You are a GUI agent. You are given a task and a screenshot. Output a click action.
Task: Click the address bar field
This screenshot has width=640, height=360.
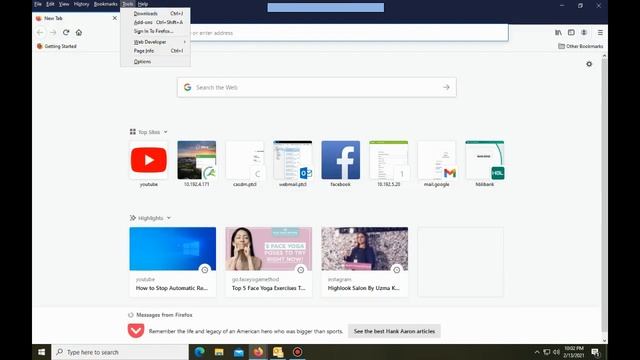click(x=349, y=33)
